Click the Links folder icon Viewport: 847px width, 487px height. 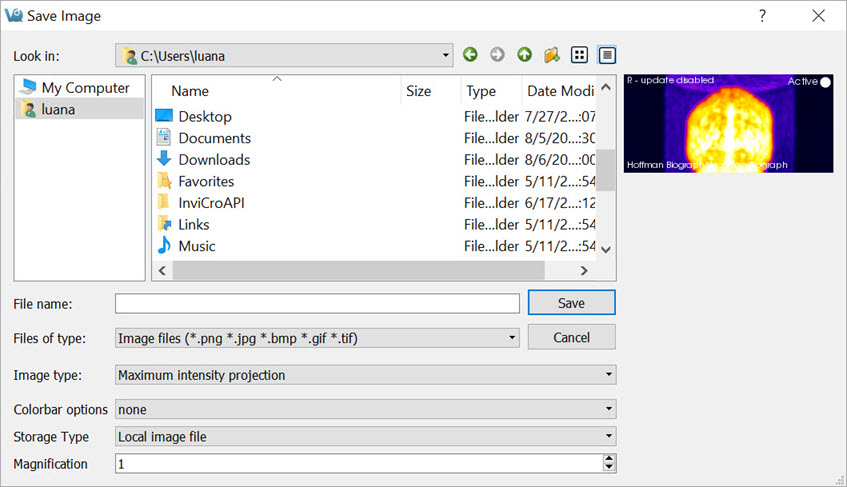[x=164, y=224]
